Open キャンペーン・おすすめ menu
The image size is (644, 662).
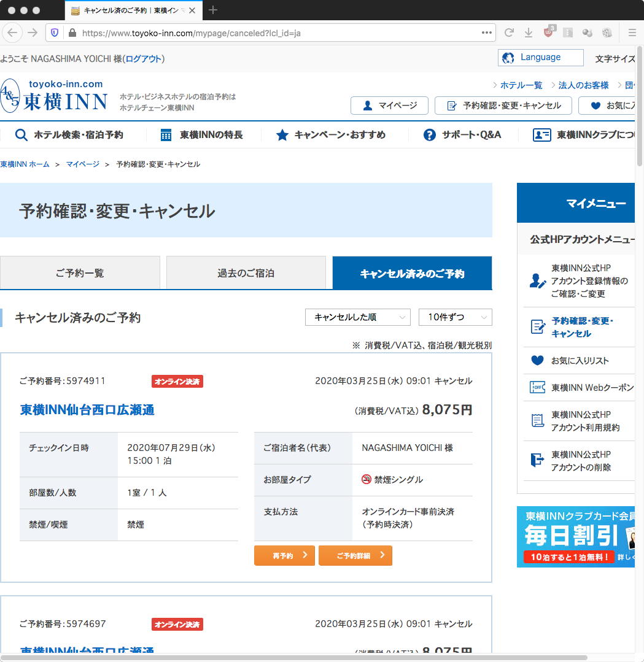pyautogui.click(x=330, y=135)
